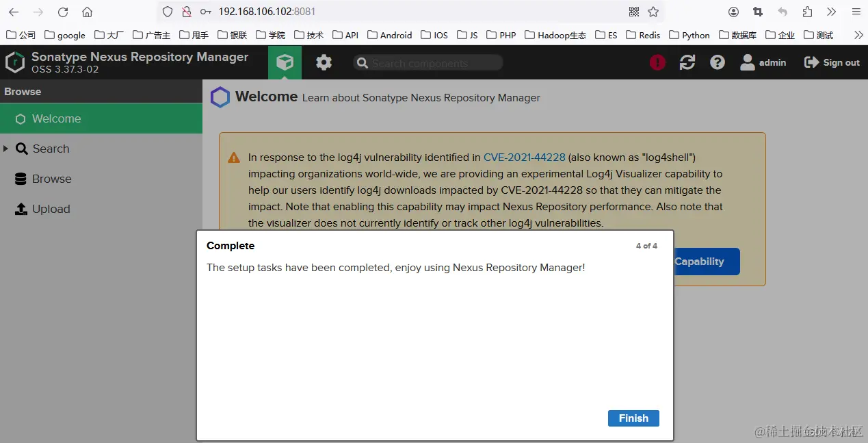Click the browser reload button

pyautogui.click(x=63, y=12)
